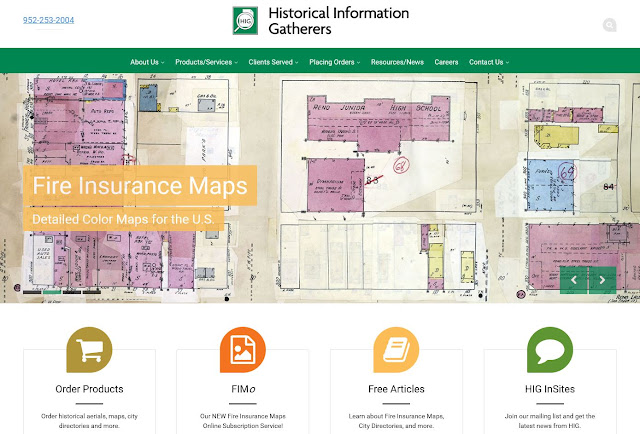Go to previous slide with left arrow
This screenshot has width=640, height=434.
[x=573, y=280]
